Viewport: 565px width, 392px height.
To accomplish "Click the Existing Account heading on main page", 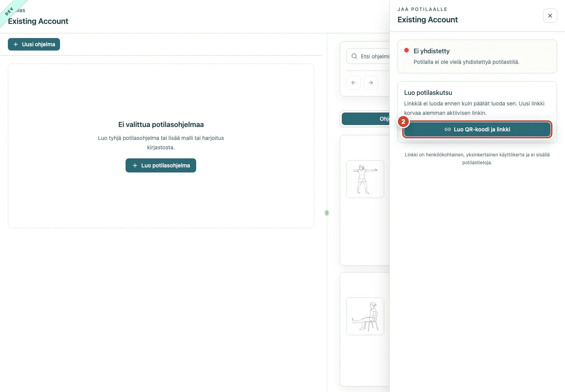I will click(x=38, y=21).
